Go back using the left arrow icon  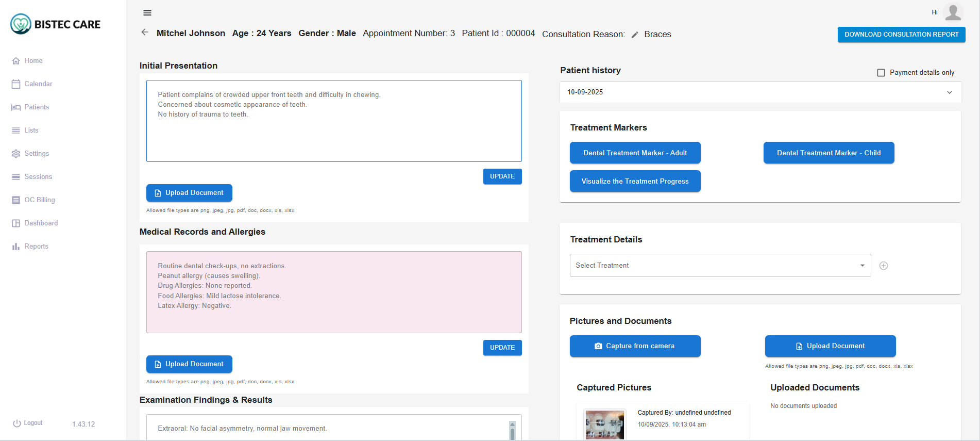145,32
